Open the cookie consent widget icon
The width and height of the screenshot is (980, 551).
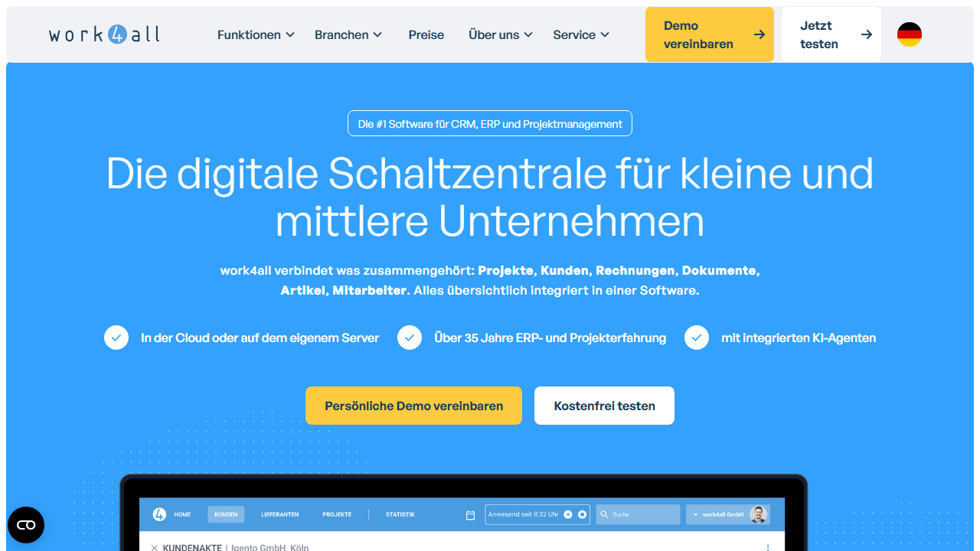pos(26,525)
